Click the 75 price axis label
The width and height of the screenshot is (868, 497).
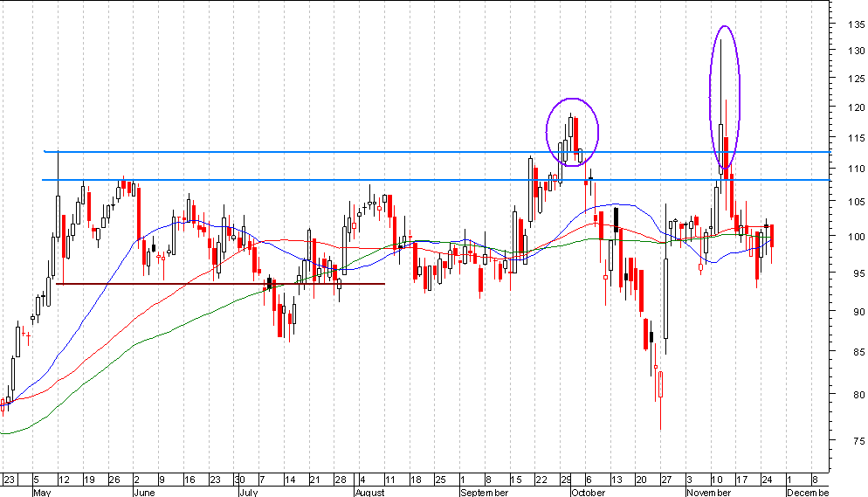pos(858,440)
